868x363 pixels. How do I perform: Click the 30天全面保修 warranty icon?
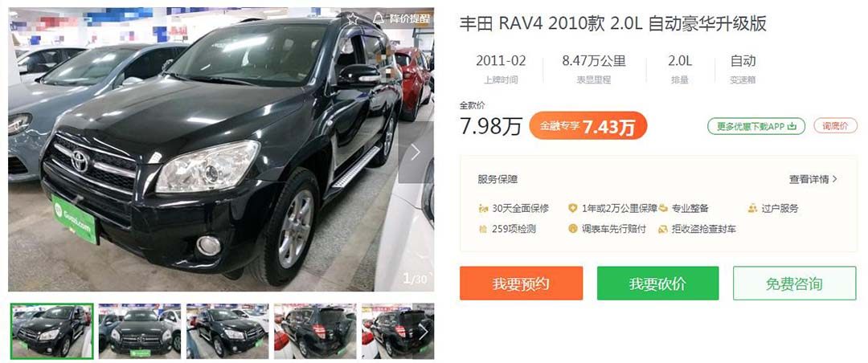[483, 209]
